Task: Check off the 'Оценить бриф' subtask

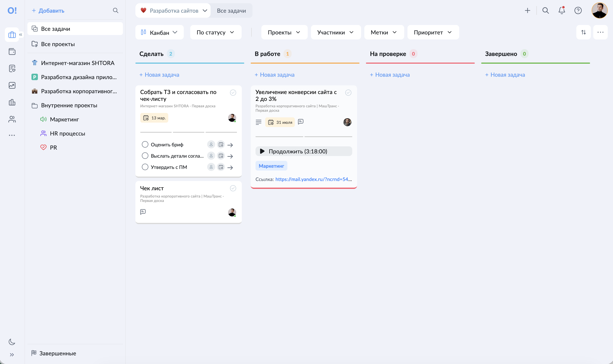Action: (145, 144)
